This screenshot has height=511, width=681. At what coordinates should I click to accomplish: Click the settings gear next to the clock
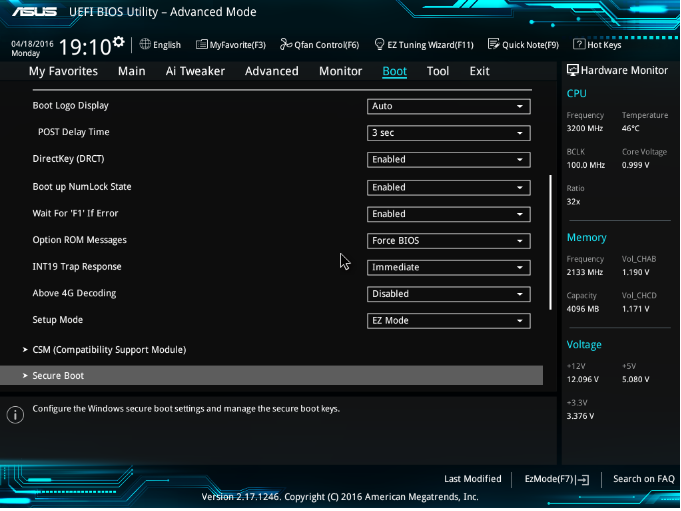pyautogui.click(x=119, y=42)
